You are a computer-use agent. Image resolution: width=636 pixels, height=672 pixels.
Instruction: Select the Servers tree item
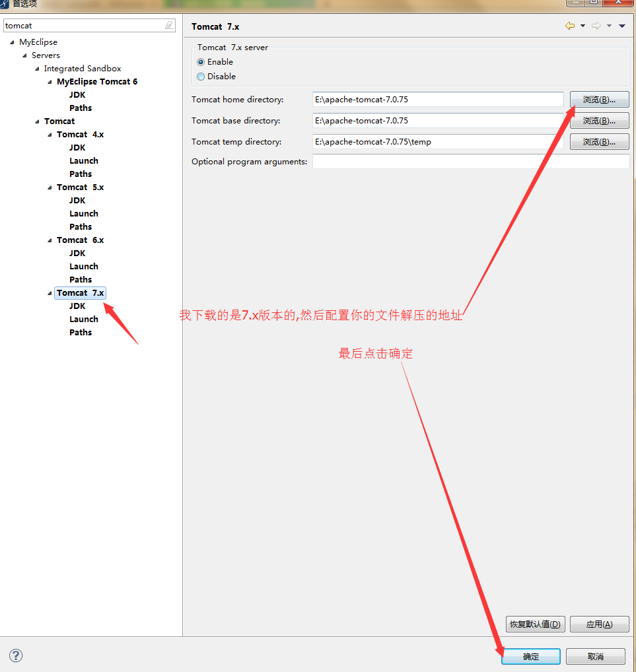pos(46,55)
